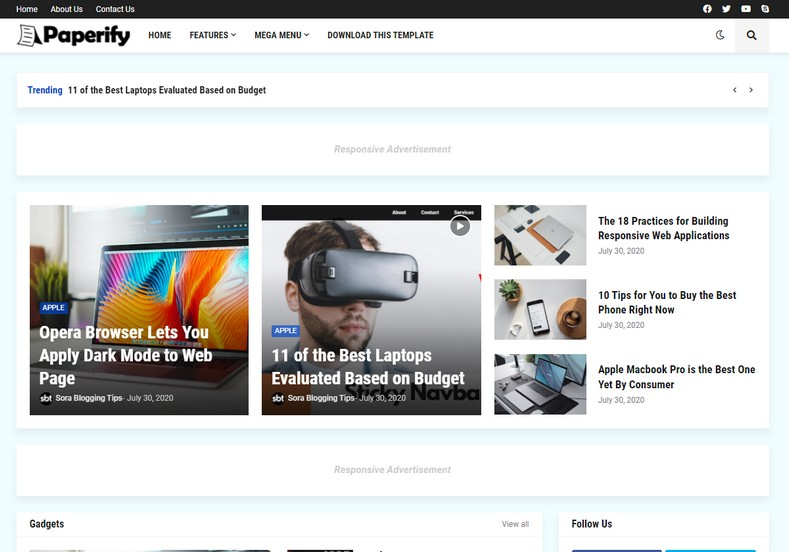The height and width of the screenshot is (552, 789).
Task: Click APPLE tag on Opera Browser post
Action: 53,307
